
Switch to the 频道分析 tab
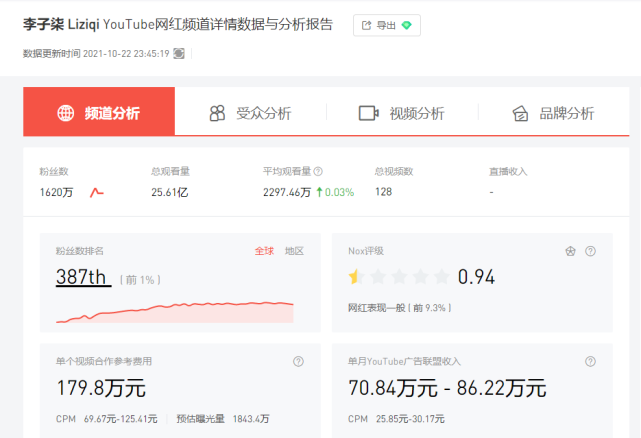coord(99,112)
